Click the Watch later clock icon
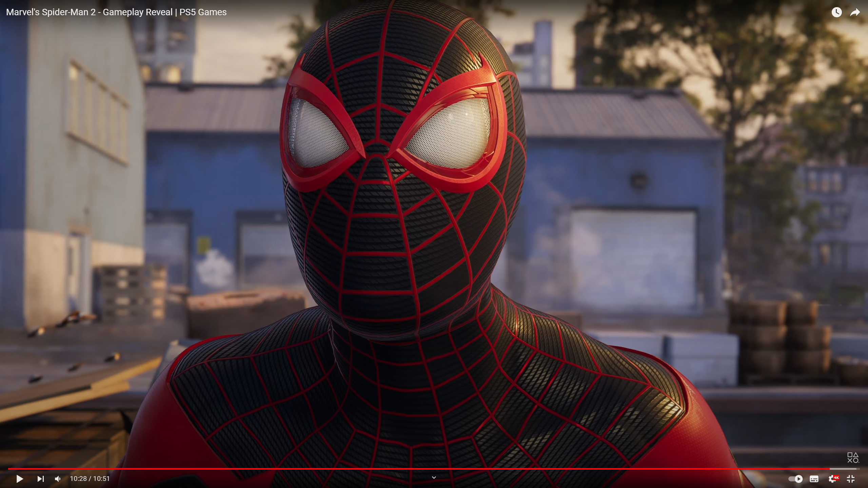Screen dimensions: 868x488 point(836,12)
